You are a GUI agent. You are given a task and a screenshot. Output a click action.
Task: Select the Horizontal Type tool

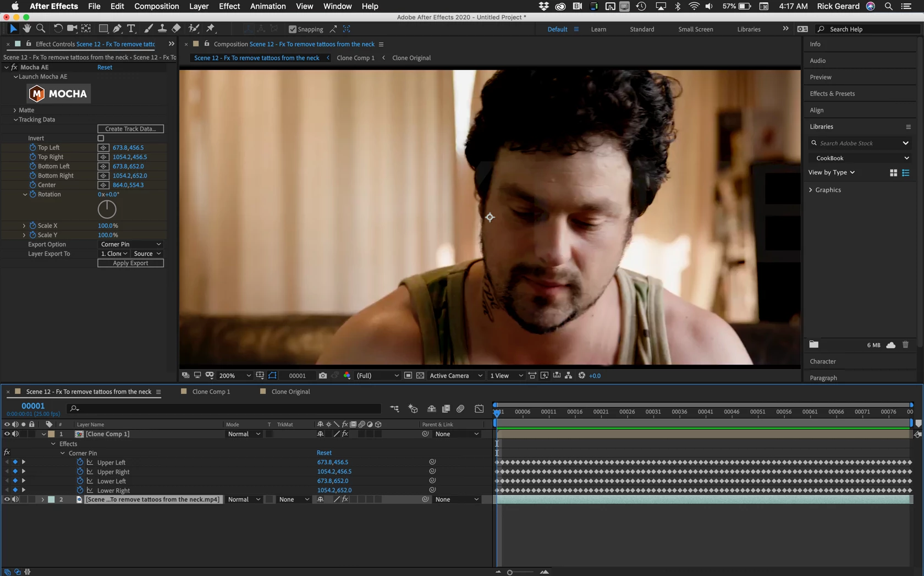[x=131, y=29]
